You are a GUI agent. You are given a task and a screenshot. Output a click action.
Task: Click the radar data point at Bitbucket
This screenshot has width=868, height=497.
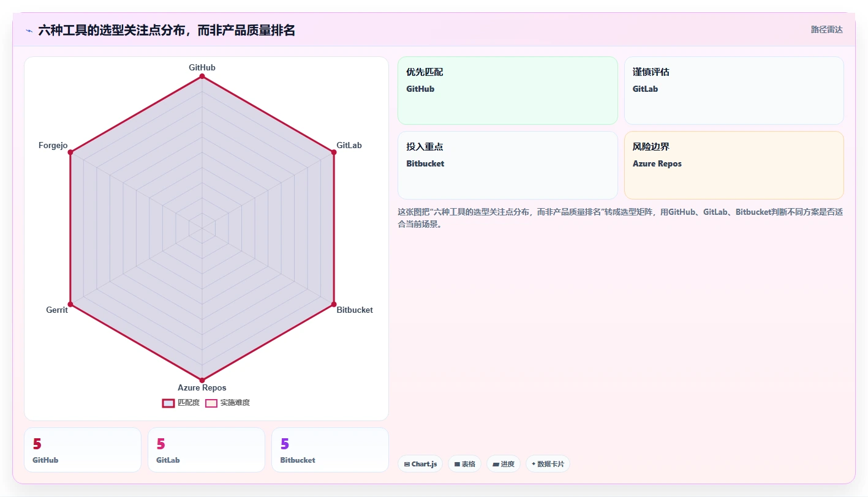pyautogui.click(x=334, y=304)
